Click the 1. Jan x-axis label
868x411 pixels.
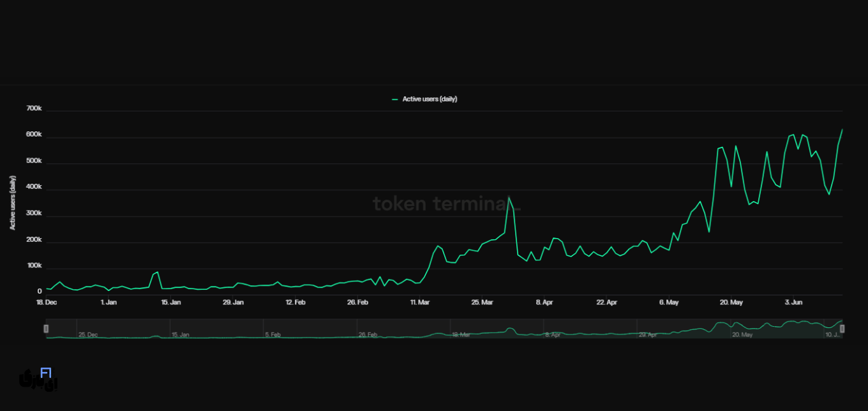pyautogui.click(x=108, y=302)
